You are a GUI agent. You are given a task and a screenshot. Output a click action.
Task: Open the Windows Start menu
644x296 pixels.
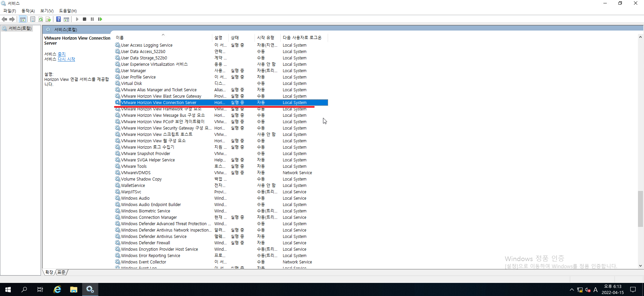(8, 289)
